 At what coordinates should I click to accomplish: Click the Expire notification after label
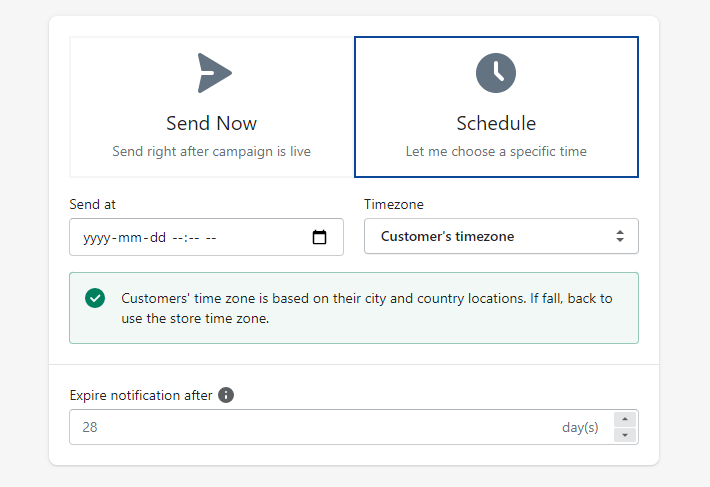(x=141, y=395)
